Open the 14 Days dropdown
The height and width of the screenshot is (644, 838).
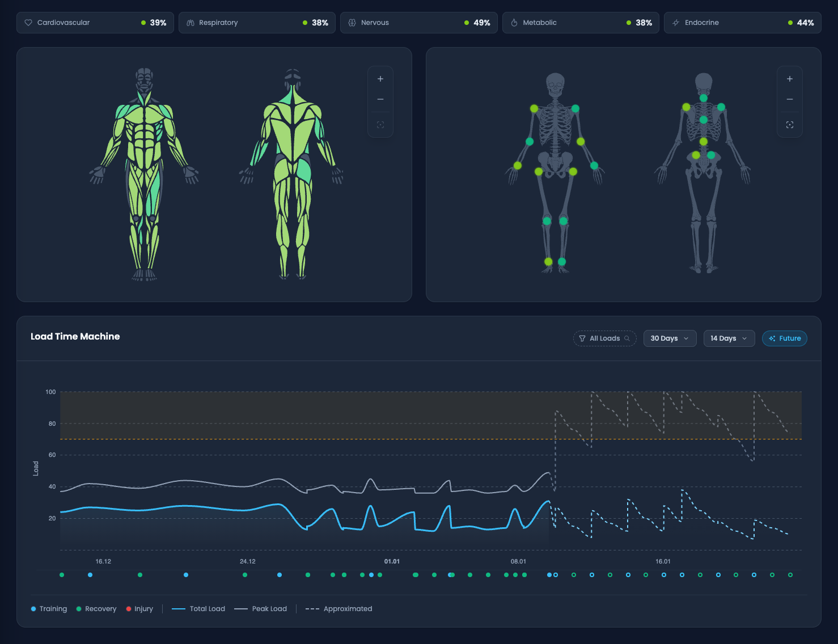(729, 338)
